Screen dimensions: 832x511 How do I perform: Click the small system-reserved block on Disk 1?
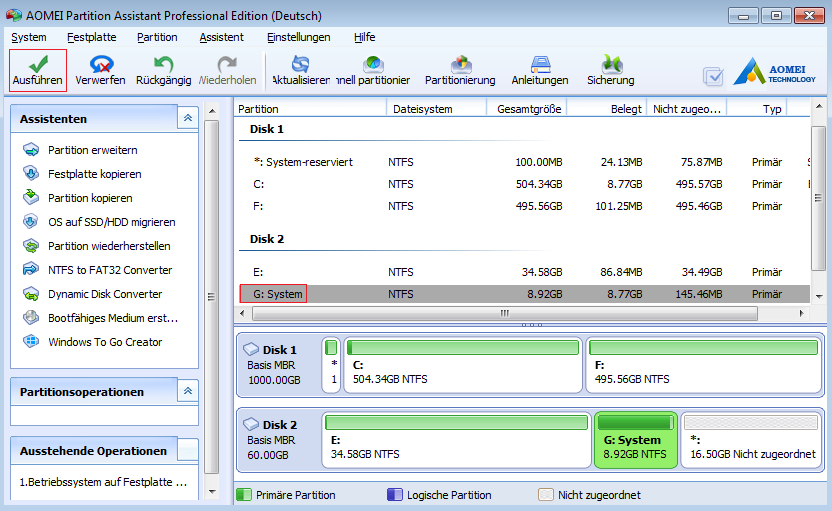click(331, 365)
